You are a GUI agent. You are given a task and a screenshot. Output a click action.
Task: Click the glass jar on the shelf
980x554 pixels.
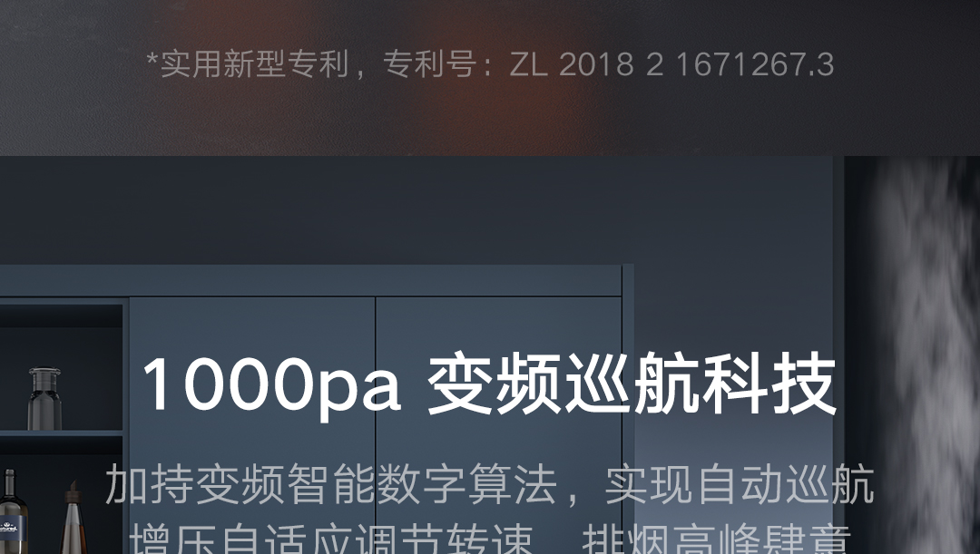[44, 398]
